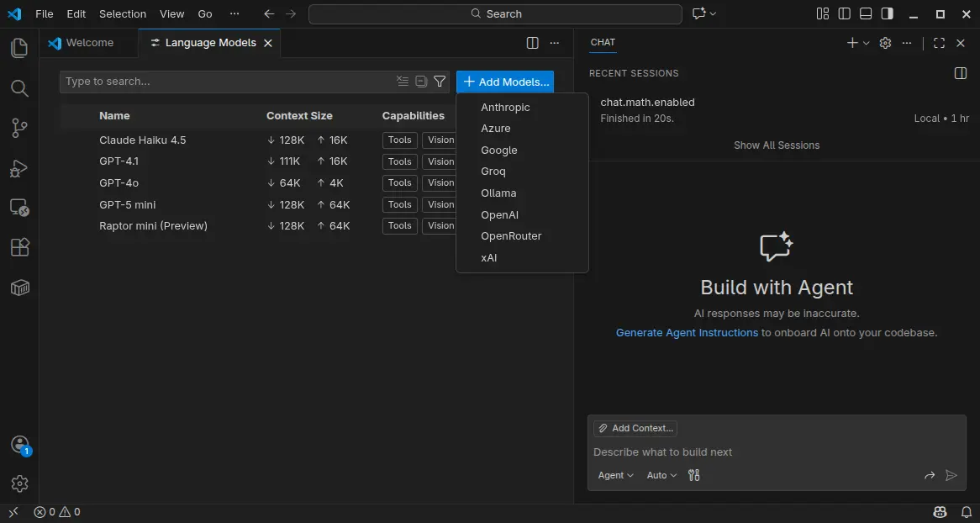The height and width of the screenshot is (523, 980).
Task: Expand the new chat dropdown chevron
Action: [x=867, y=43]
